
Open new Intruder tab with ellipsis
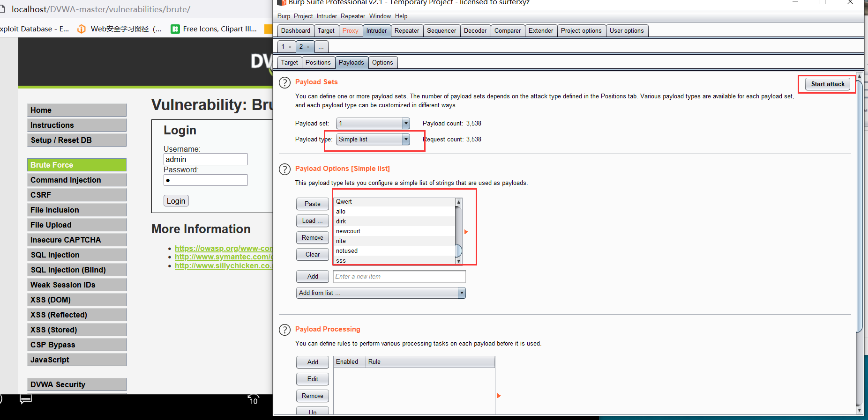[321, 47]
